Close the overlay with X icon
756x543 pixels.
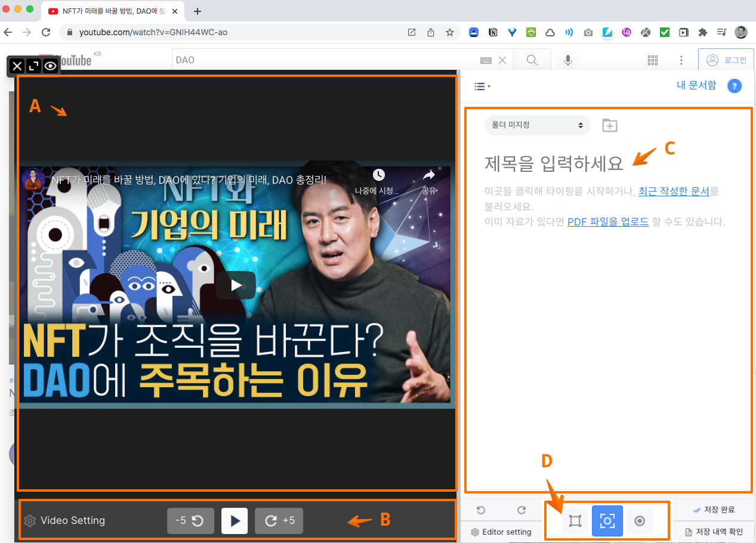[17, 66]
